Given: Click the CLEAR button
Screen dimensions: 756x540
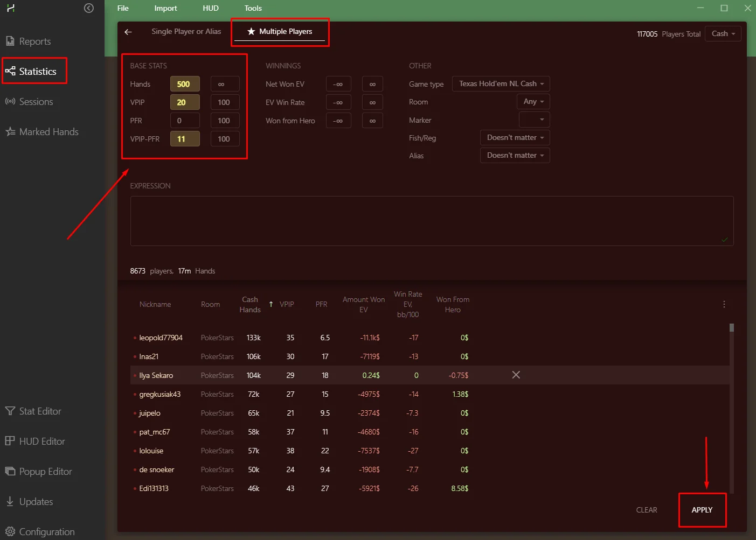Looking at the screenshot, I should (x=646, y=510).
